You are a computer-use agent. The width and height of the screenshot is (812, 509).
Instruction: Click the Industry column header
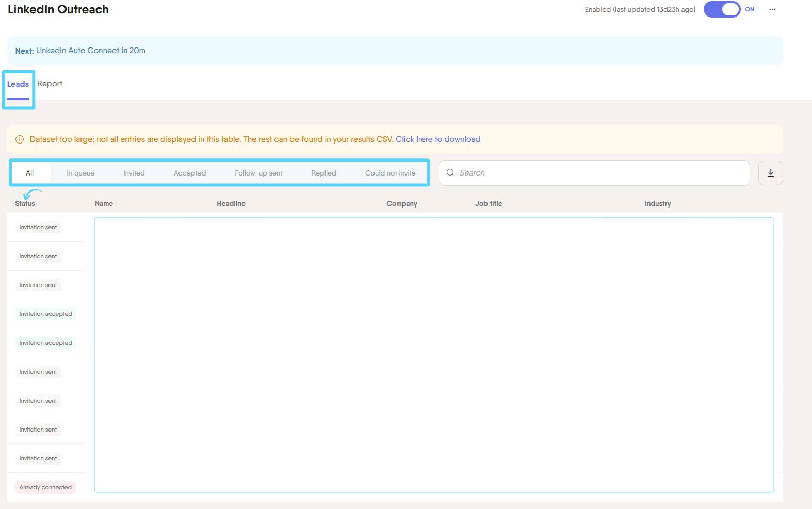pos(658,203)
